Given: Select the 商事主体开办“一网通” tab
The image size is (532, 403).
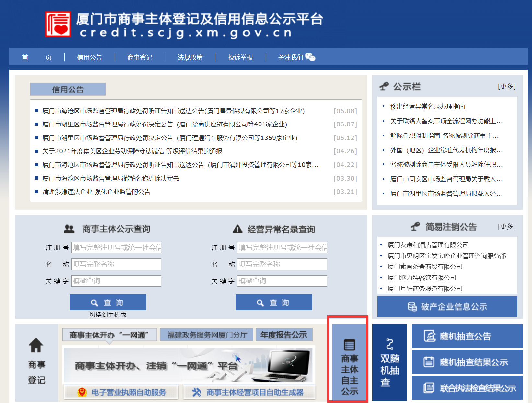Looking at the screenshot, I should tap(110, 335).
